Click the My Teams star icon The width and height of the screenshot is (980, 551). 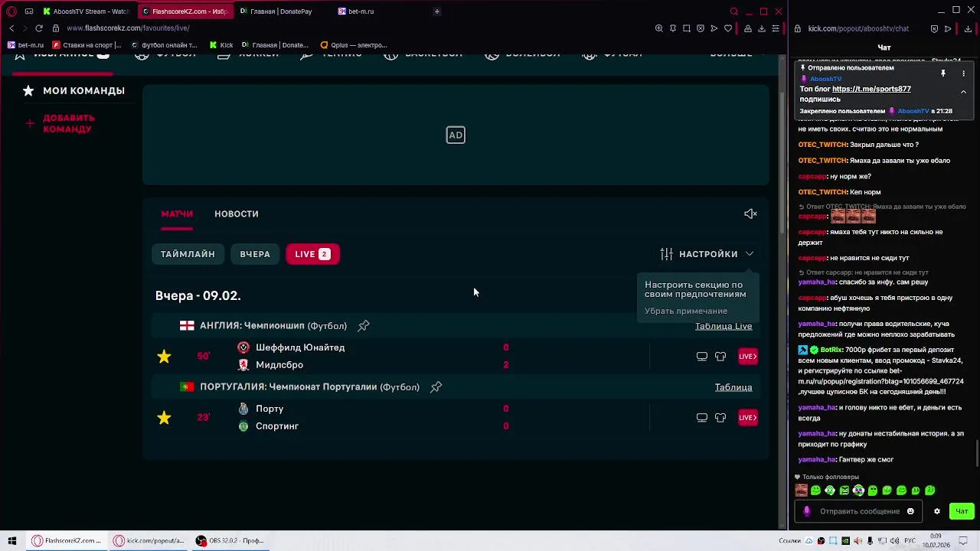28,90
